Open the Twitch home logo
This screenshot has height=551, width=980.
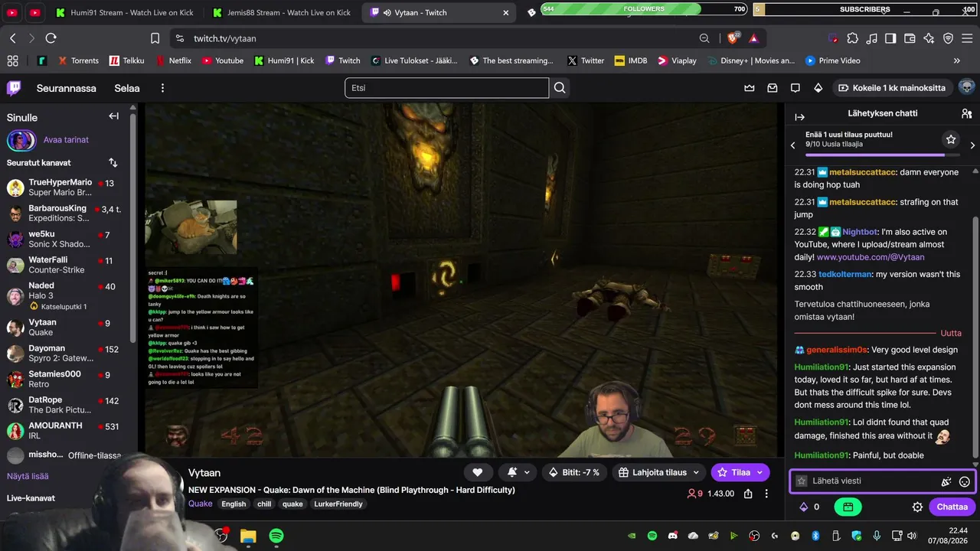point(14,88)
